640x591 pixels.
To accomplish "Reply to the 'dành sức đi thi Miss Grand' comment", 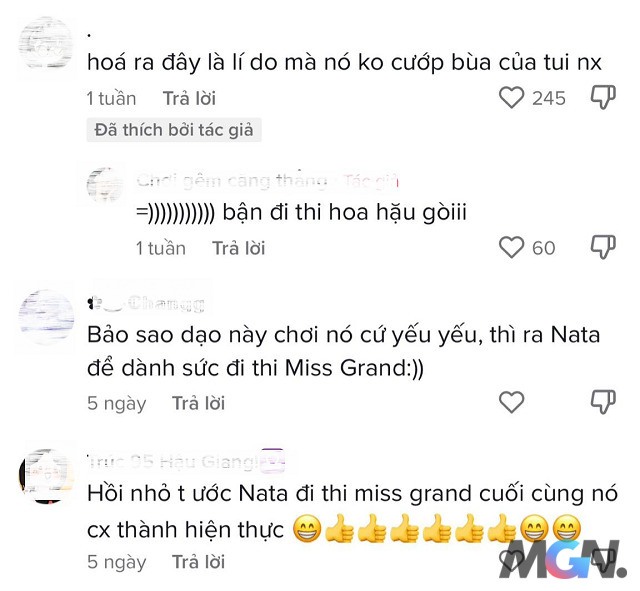I will [198, 403].
